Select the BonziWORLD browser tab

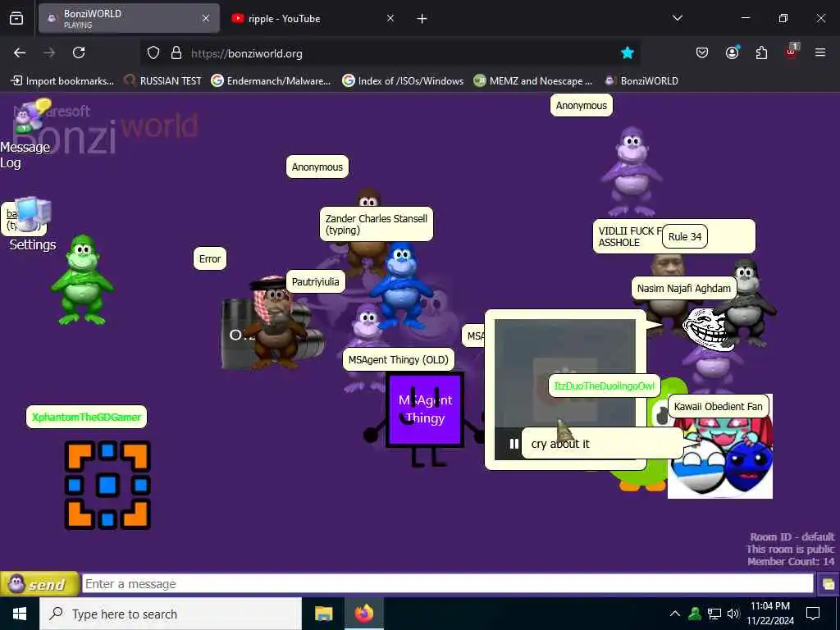129,19
